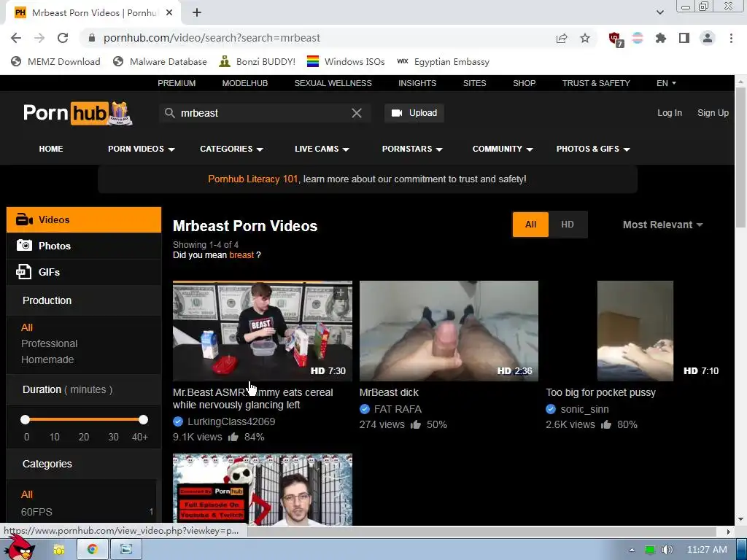
Task: Switch filter to All quality
Action: [x=531, y=225]
